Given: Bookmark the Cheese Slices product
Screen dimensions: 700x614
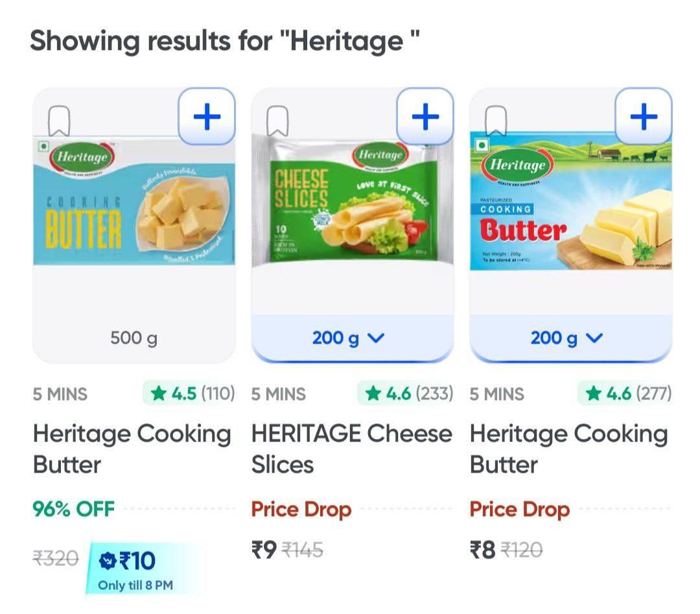Looking at the screenshot, I should click(277, 121).
